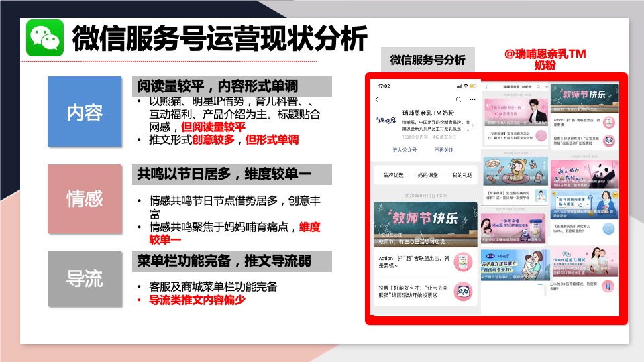Open the celebrity 七夕 pink banner article

coord(516,112)
